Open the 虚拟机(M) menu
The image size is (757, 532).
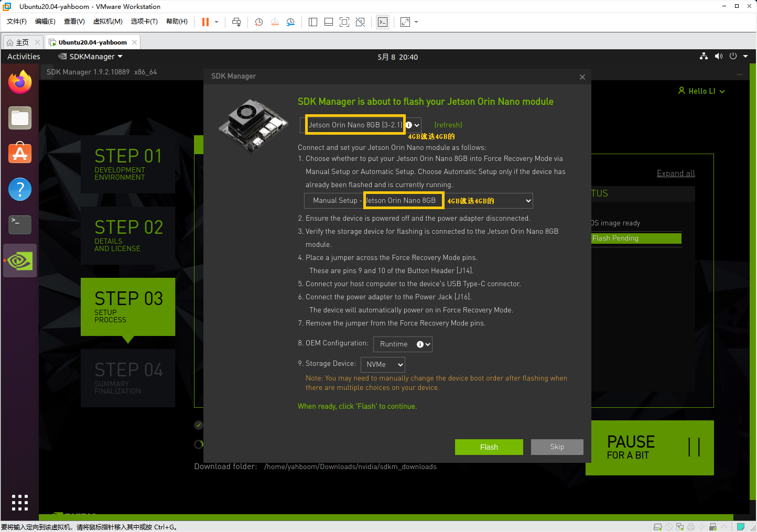pos(107,21)
